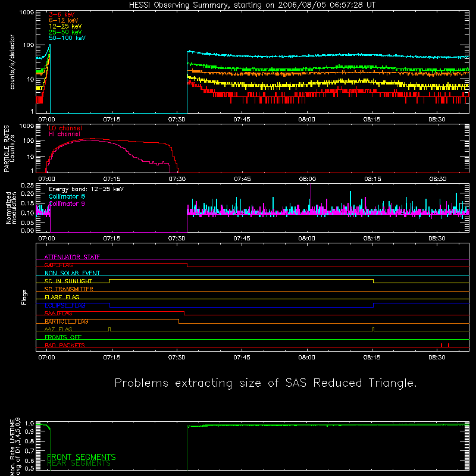The height and width of the screenshot is (476, 476).
Task: Pick the cyan 50-100 keV legend label
Action: click(x=67, y=38)
